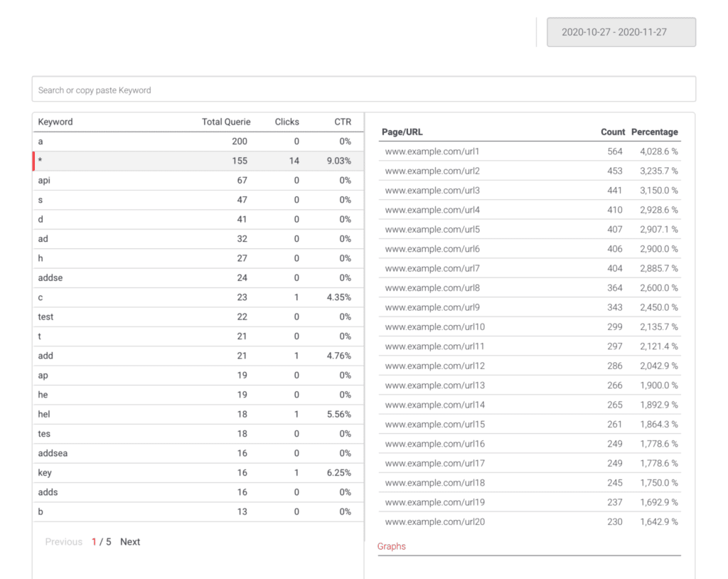This screenshot has width=728, height=579.
Task: Sort by the Percentage column header
Action: 654,132
